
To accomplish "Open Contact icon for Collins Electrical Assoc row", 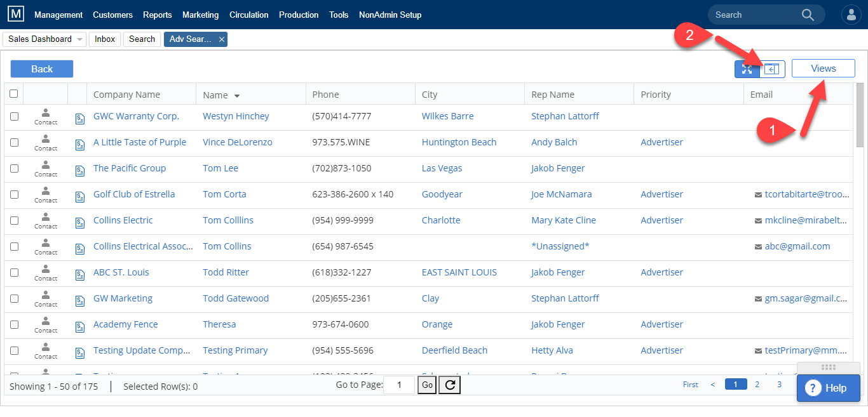I will click(46, 247).
